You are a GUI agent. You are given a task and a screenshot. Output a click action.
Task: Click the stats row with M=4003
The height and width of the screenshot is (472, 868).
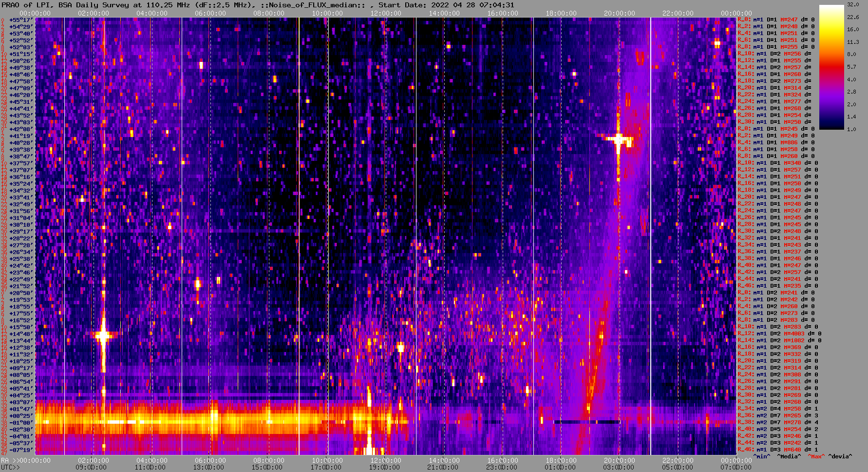(x=779, y=334)
